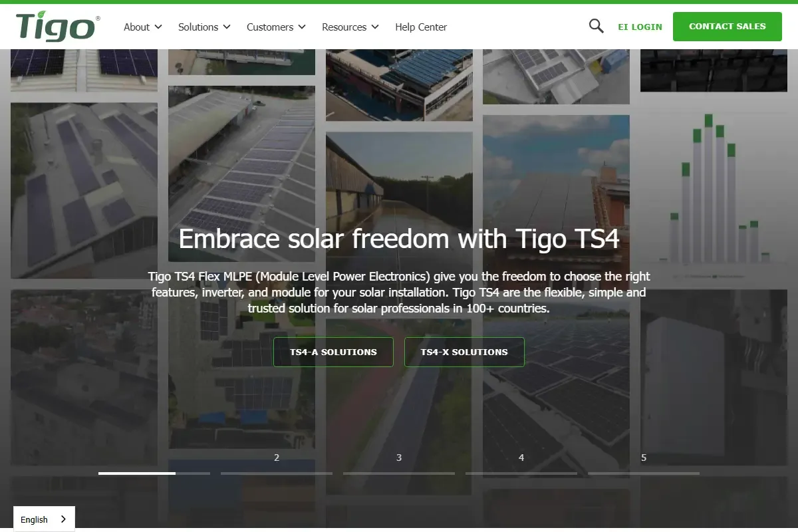Open the Help Center link
798x532 pixels.
click(x=421, y=27)
